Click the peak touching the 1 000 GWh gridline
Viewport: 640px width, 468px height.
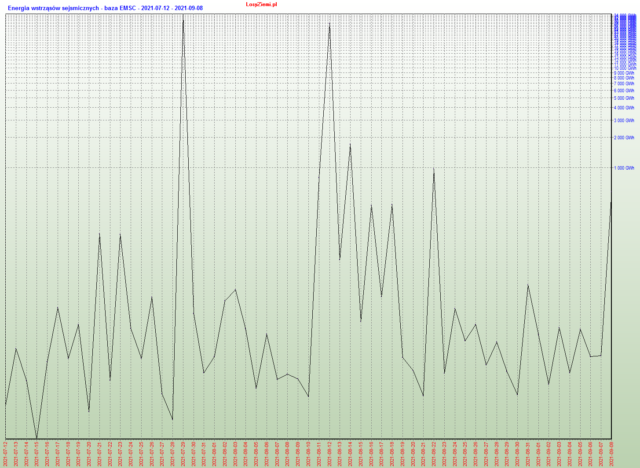[434, 171]
